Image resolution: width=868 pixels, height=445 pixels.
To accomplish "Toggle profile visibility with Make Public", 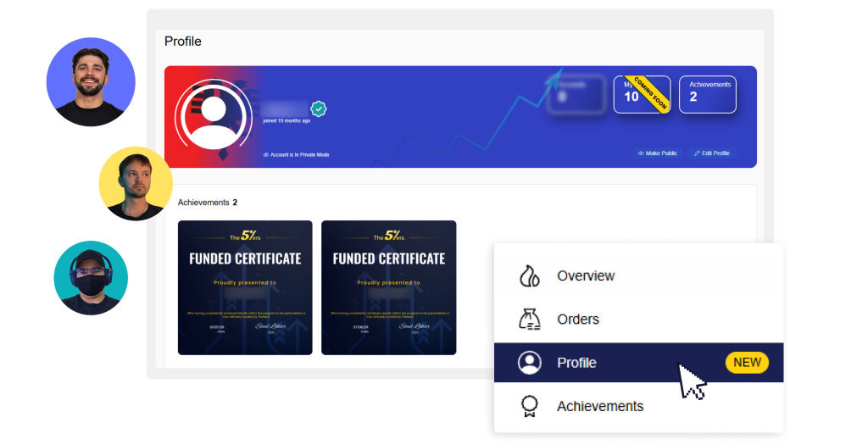I will (x=657, y=153).
